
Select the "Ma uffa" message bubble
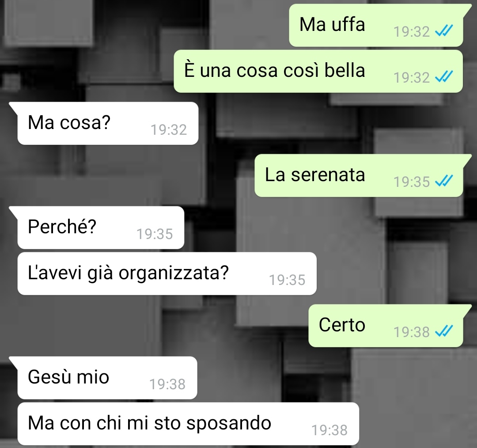point(376,26)
